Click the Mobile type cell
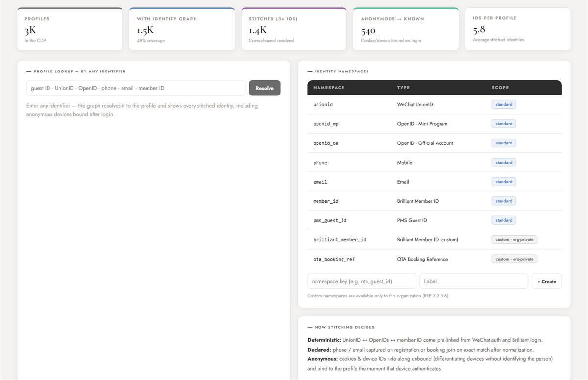The image size is (588, 380). coord(404,163)
